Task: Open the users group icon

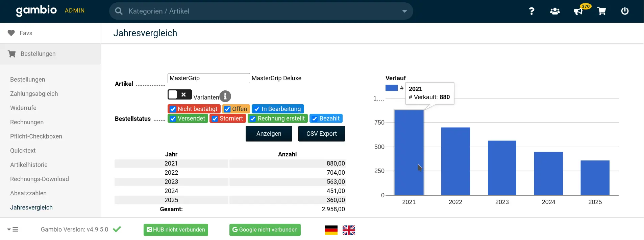Action: (555, 11)
